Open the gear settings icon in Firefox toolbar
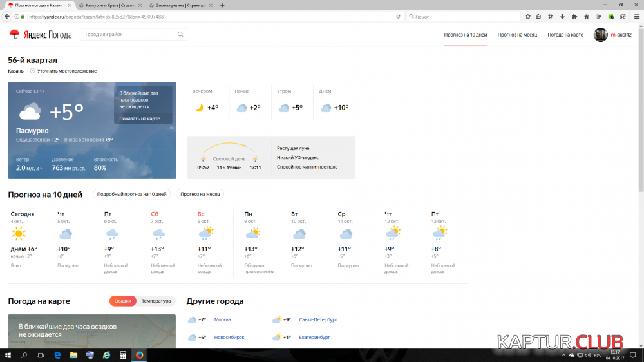 [x=551, y=17]
